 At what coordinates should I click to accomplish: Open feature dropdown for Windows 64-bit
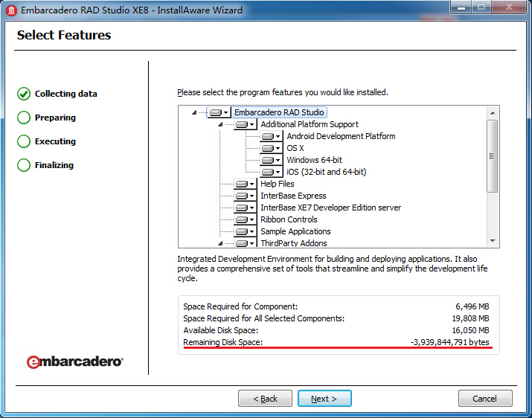[x=271, y=160]
